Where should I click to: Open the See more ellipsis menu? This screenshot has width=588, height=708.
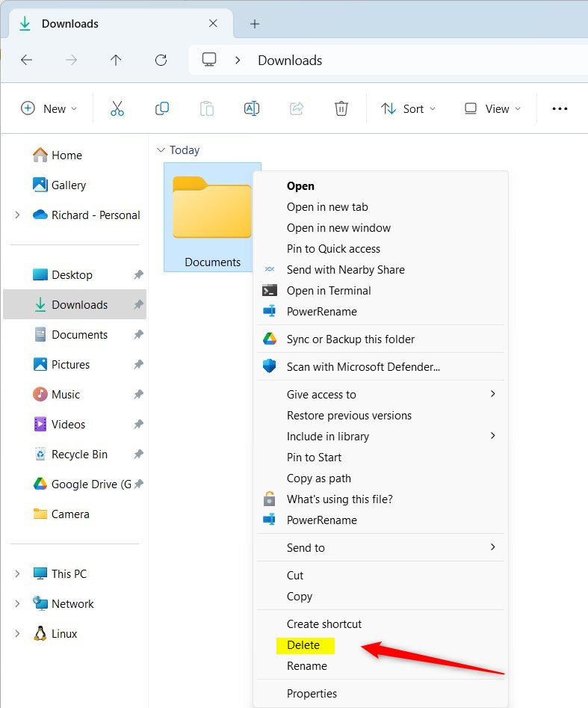560,108
